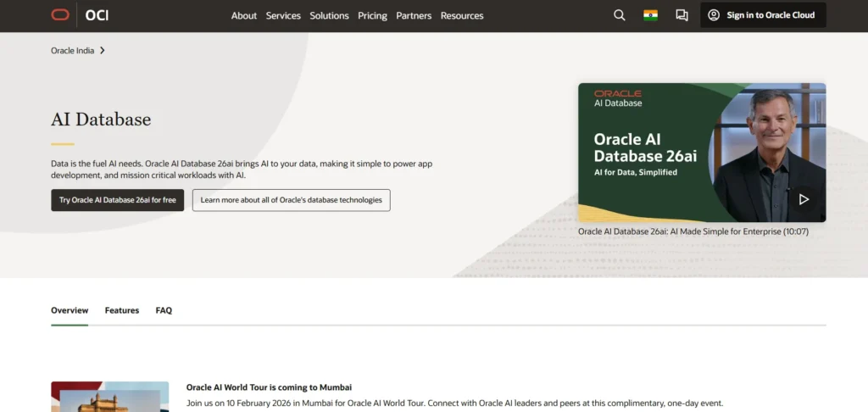Open the Resources menu
The image size is (868, 412).
point(462,15)
